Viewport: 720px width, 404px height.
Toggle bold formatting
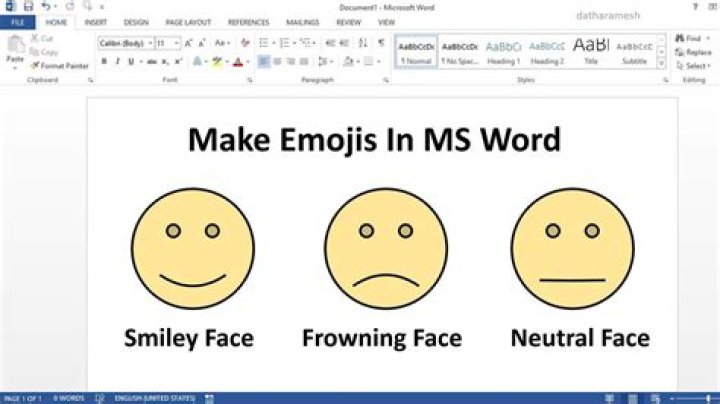104,62
